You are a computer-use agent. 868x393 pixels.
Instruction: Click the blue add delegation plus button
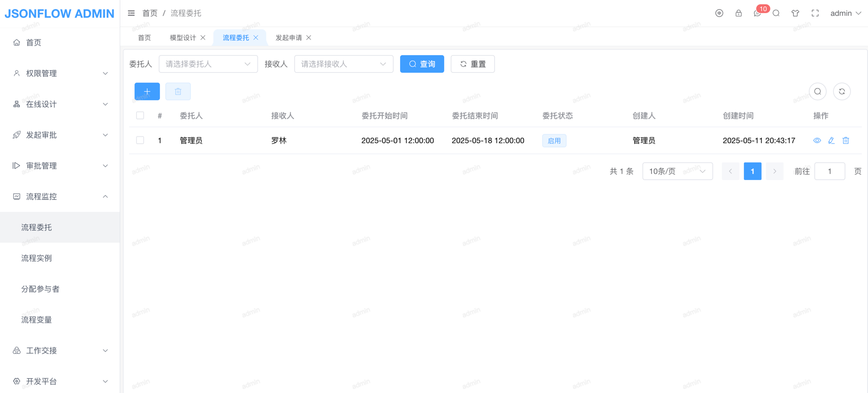(x=147, y=91)
